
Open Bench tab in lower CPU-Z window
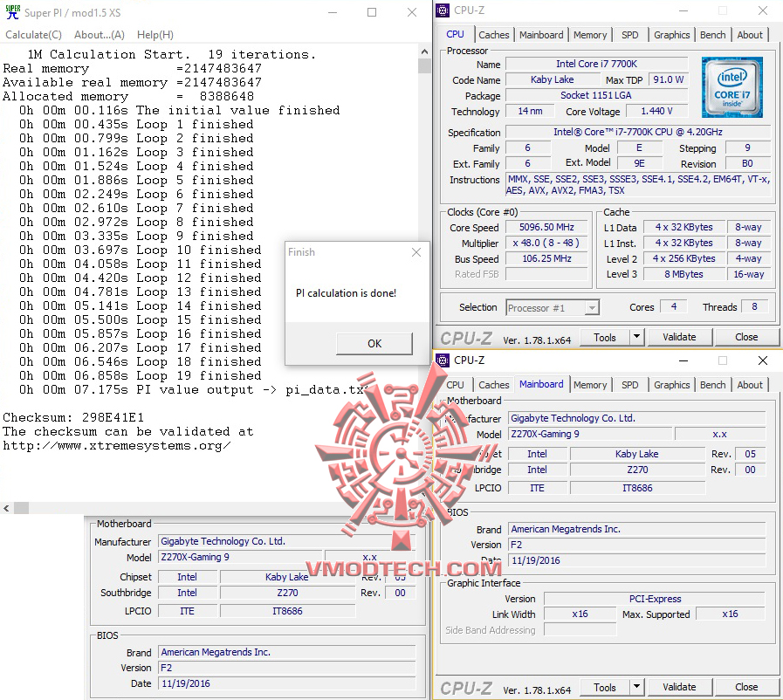pos(712,385)
